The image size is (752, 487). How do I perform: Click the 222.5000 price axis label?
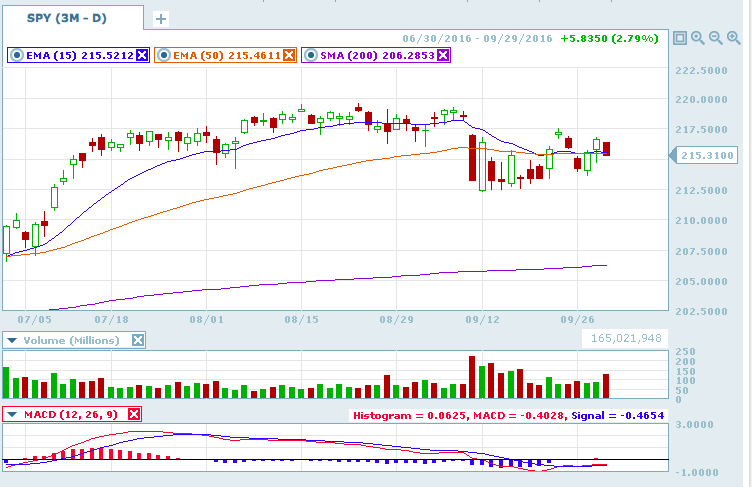[x=701, y=71]
